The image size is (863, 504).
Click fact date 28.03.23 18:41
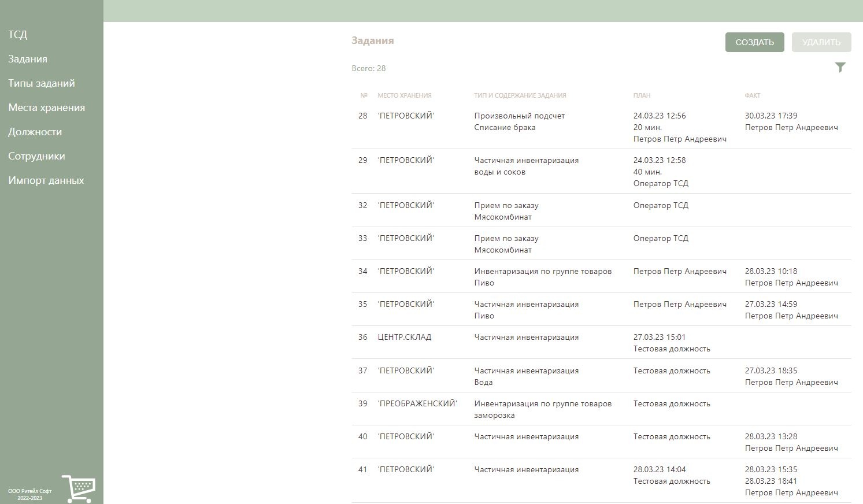point(771,481)
